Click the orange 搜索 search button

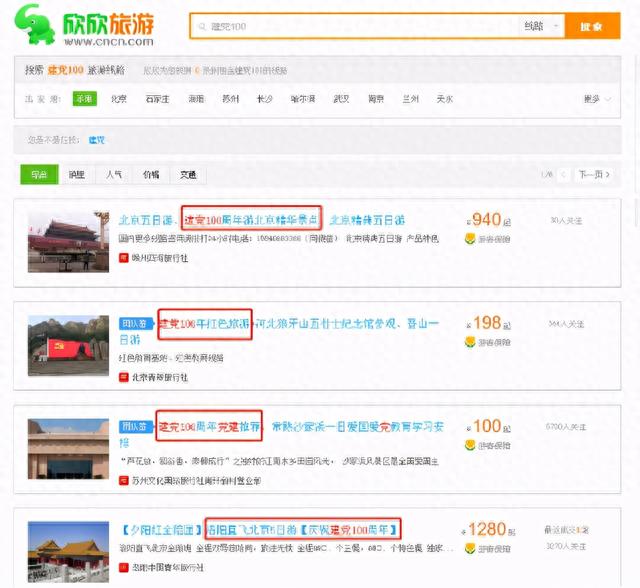592,27
